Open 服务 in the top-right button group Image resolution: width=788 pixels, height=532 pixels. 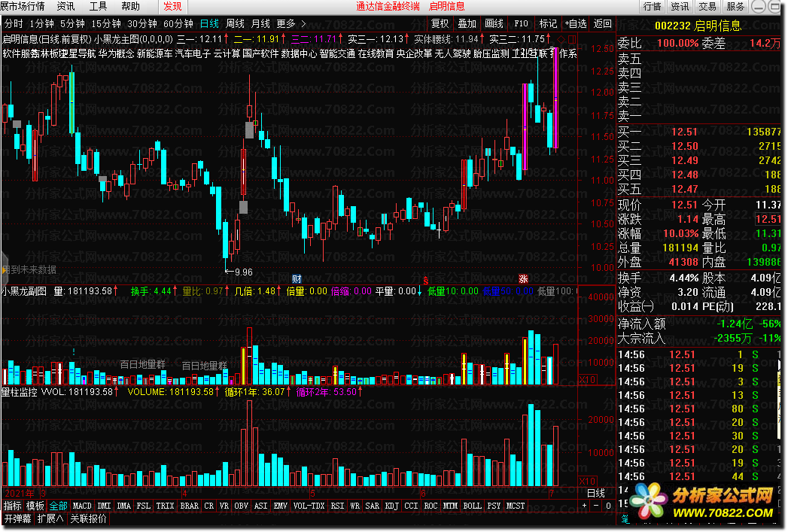tap(735, 7)
